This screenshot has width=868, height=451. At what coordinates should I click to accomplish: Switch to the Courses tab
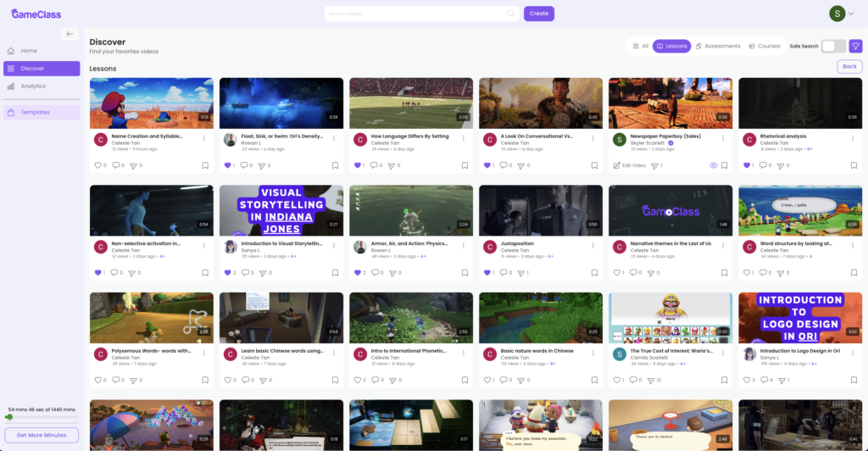pyautogui.click(x=765, y=46)
